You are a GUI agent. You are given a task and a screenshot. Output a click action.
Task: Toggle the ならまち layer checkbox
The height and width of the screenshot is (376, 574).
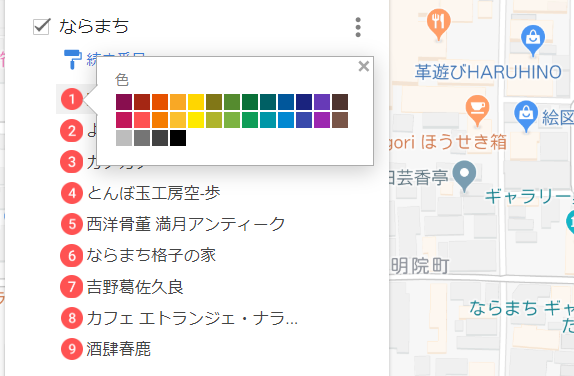41,27
